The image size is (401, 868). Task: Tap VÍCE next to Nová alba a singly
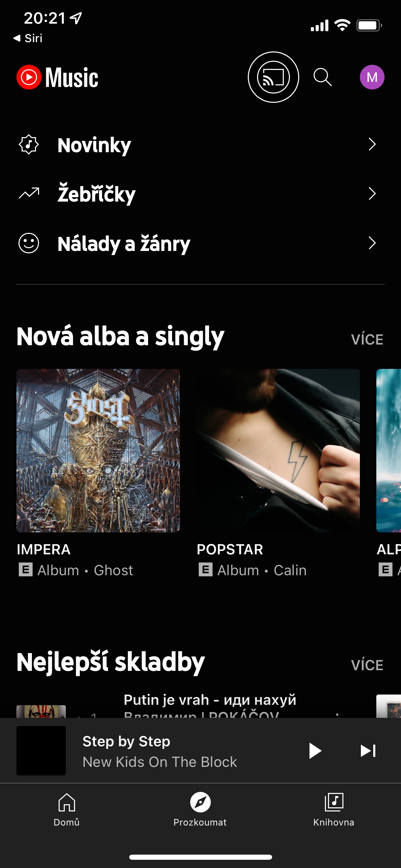click(367, 339)
